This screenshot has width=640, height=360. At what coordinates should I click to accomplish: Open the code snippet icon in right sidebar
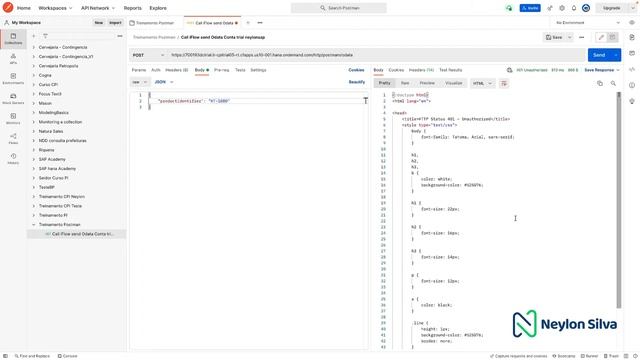coord(632,69)
